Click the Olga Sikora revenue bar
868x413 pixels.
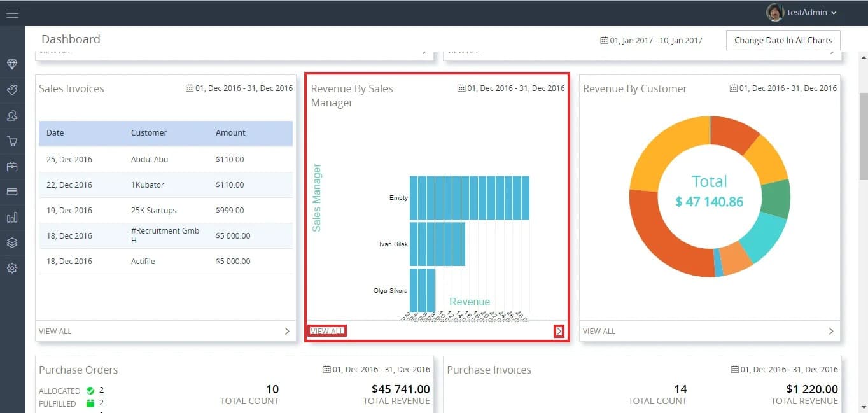click(422, 290)
